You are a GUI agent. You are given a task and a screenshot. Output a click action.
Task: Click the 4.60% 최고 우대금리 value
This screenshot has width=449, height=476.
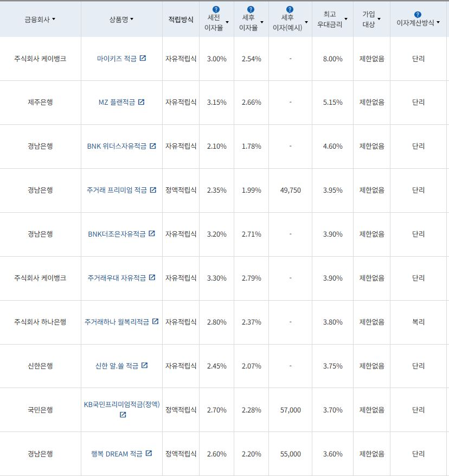[x=332, y=147]
